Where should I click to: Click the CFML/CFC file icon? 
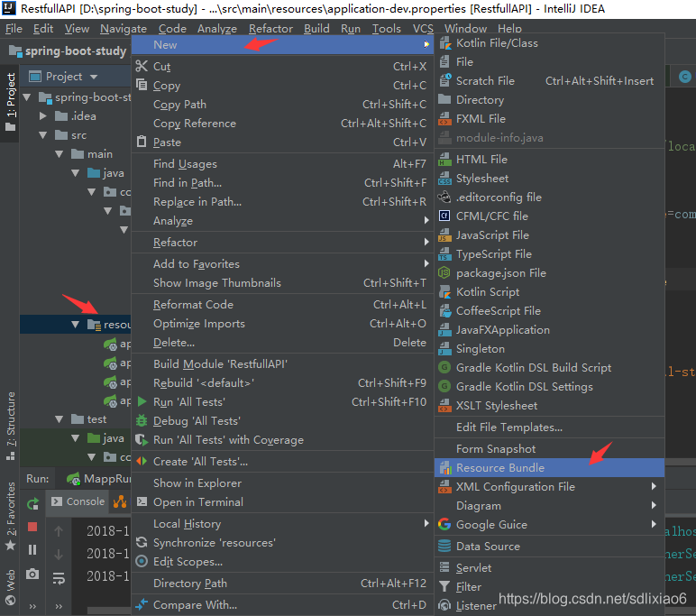(x=444, y=216)
